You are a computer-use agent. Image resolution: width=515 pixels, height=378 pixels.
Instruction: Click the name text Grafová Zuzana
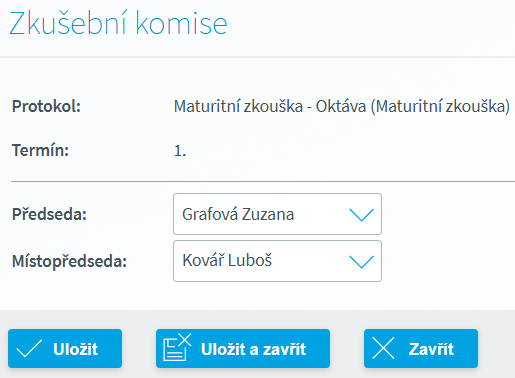point(238,214)
